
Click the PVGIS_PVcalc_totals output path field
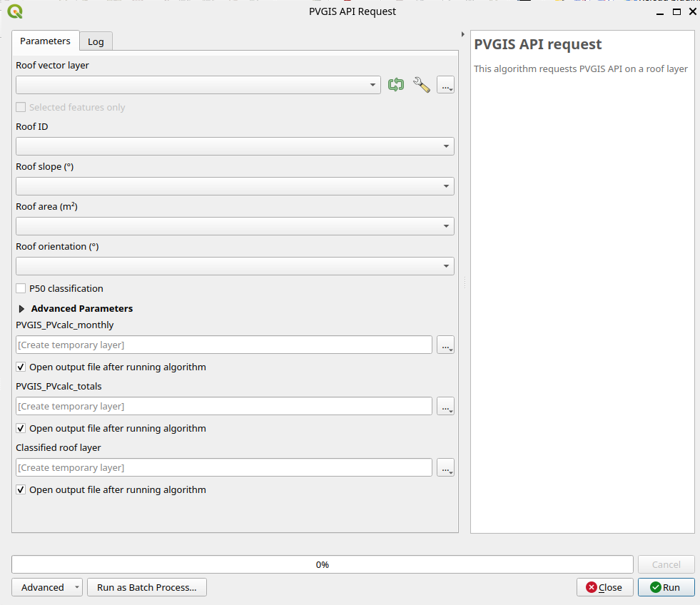pyautogui.click(x=224, y=407)
